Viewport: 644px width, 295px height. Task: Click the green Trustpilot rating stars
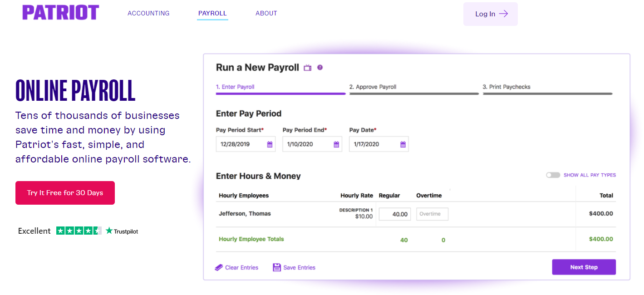79,231
